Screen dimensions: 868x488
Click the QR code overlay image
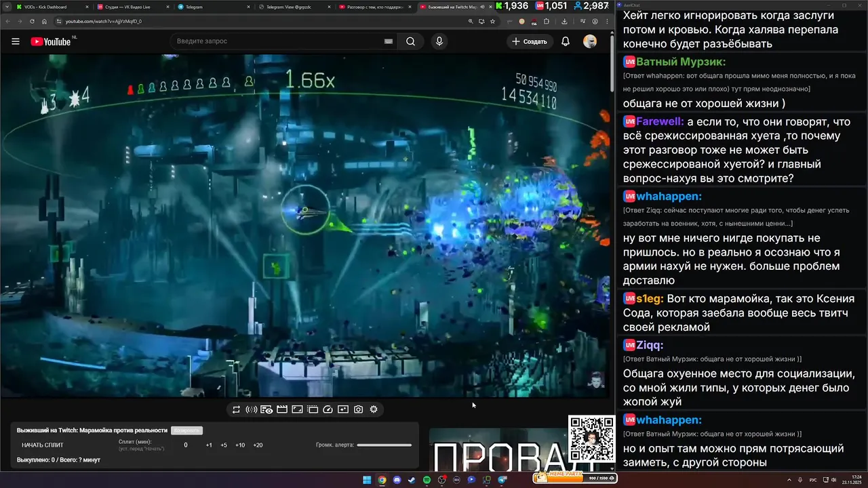[x=591, y=439]
